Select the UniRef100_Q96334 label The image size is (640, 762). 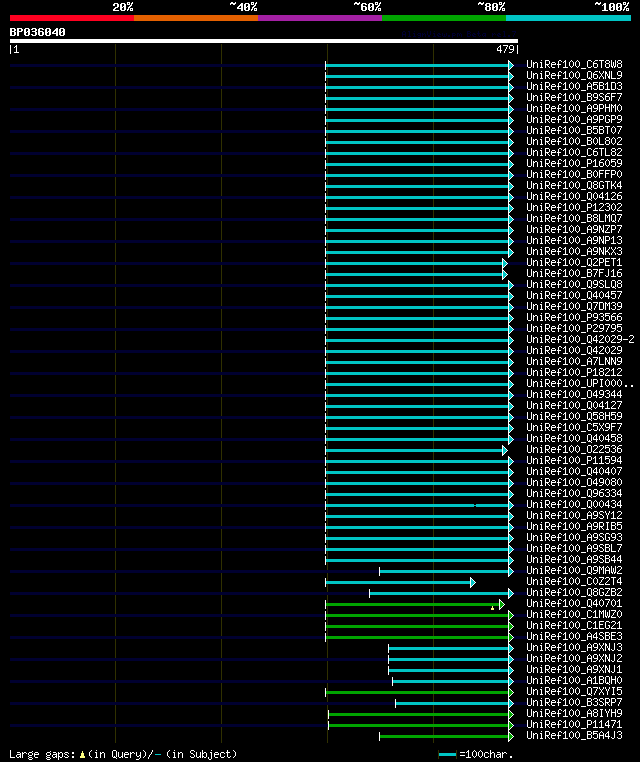coord(574,494)
